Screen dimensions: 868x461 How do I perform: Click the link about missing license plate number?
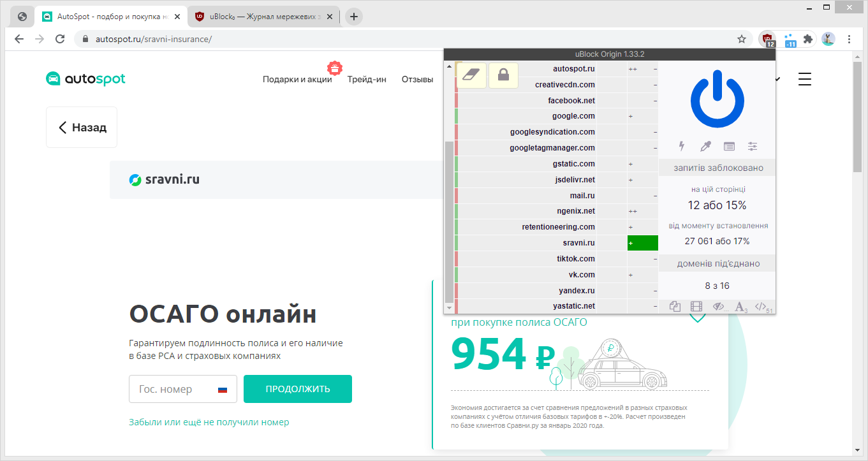210,422
